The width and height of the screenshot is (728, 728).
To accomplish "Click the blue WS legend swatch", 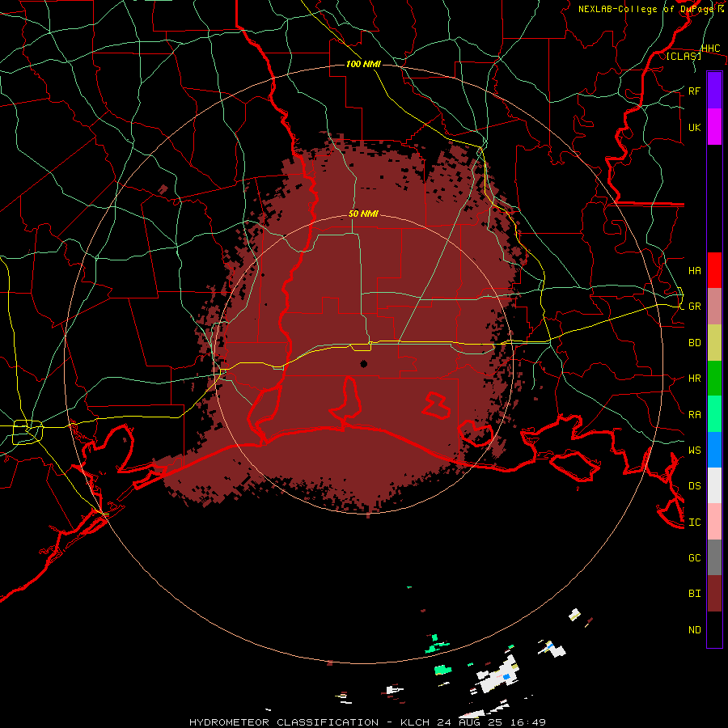I will pyautogui.click(x=714, y=450).
